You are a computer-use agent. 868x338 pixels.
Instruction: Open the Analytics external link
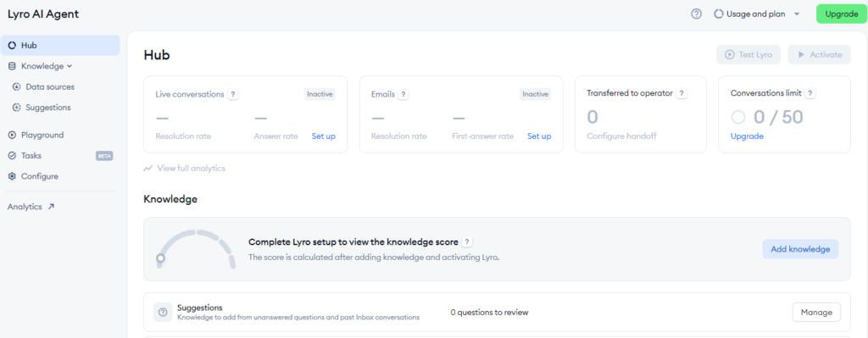tap(31, 207)
